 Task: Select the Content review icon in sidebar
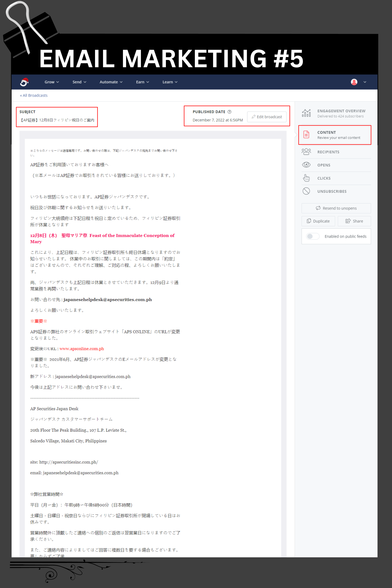306,134
